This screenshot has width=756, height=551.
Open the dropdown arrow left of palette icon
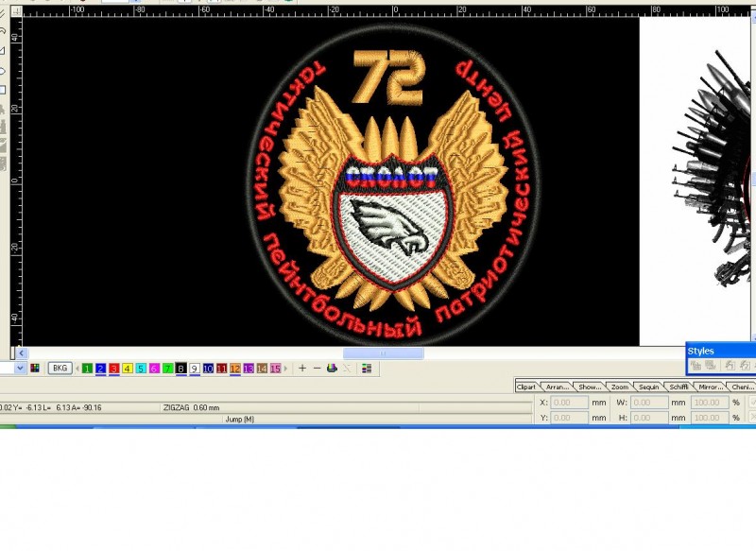(x=20, y=369)
